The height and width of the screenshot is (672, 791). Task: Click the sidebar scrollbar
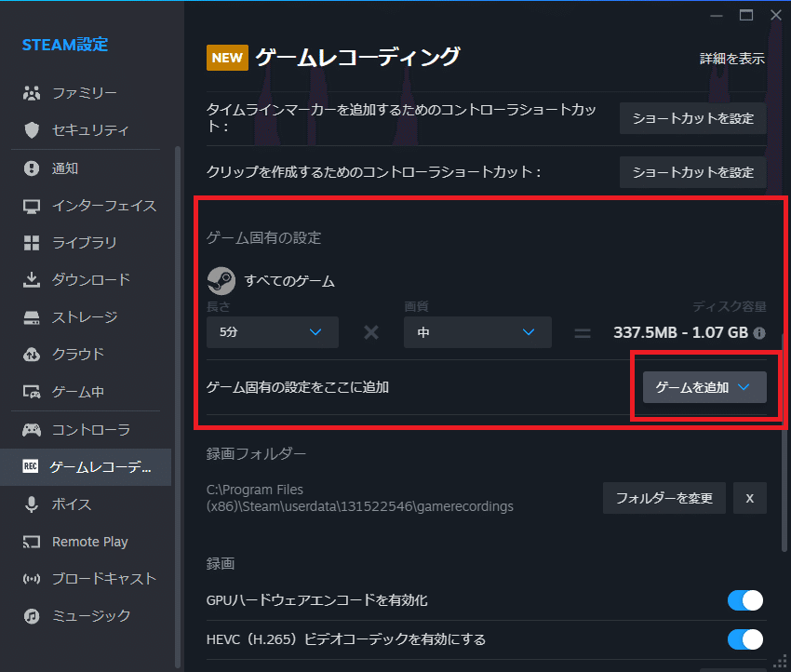coord(178,408)
